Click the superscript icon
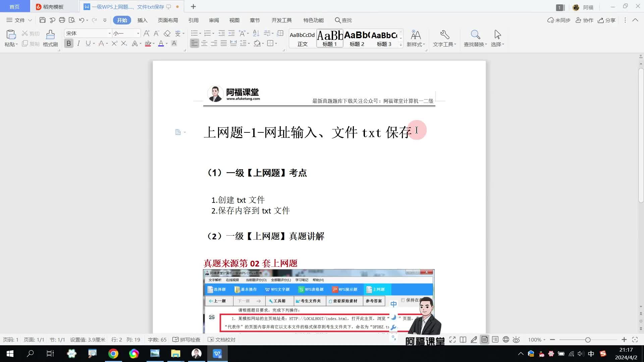Screen dimensions: 644x362 [x=114, y=44]
